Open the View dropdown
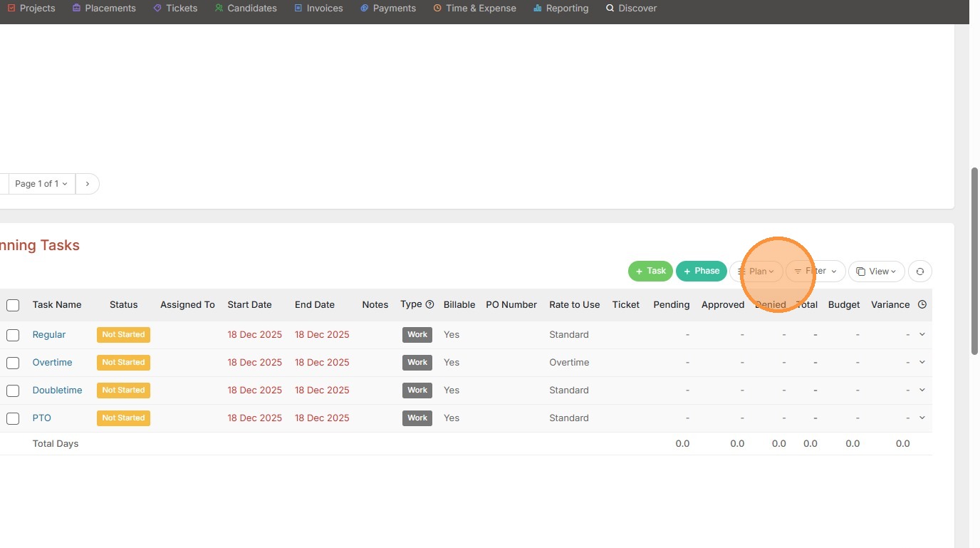Image resolution: width=980 pixels, height=548 pixels. click(x=877, y=272)
